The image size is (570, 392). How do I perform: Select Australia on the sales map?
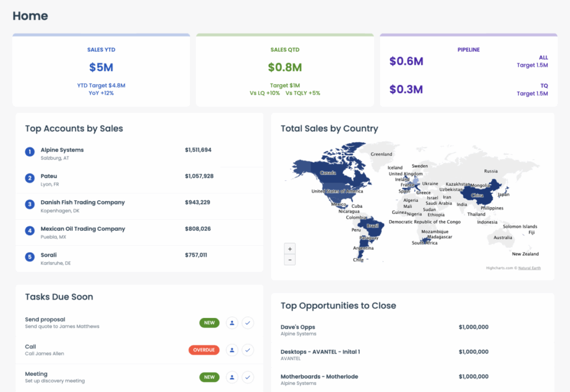[x=503, y=237]
